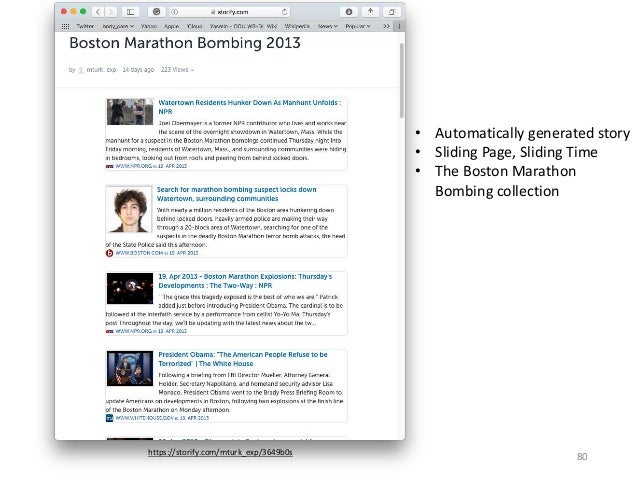This screenshot has height=479, width=638.
Task: Open NPR.ORG link under Thursday's Developments
Action: [x=151, y=331]
